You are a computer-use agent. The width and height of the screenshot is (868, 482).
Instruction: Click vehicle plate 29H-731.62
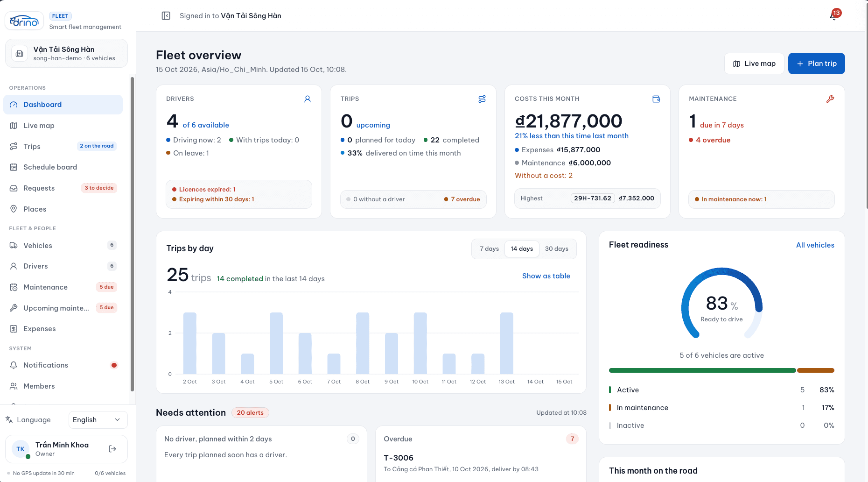[593, 198]
